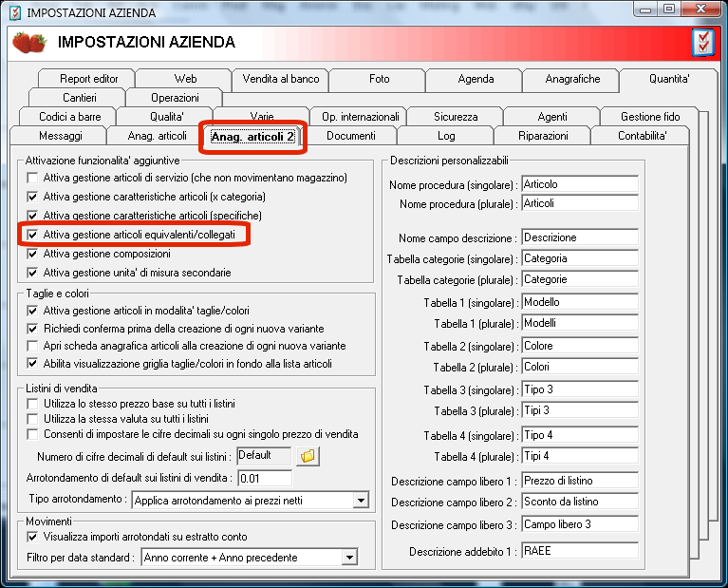The height and width of the screenshot is (588, 728).
Task: Open the Documenti tab
Action: click(x=350, y=136)
